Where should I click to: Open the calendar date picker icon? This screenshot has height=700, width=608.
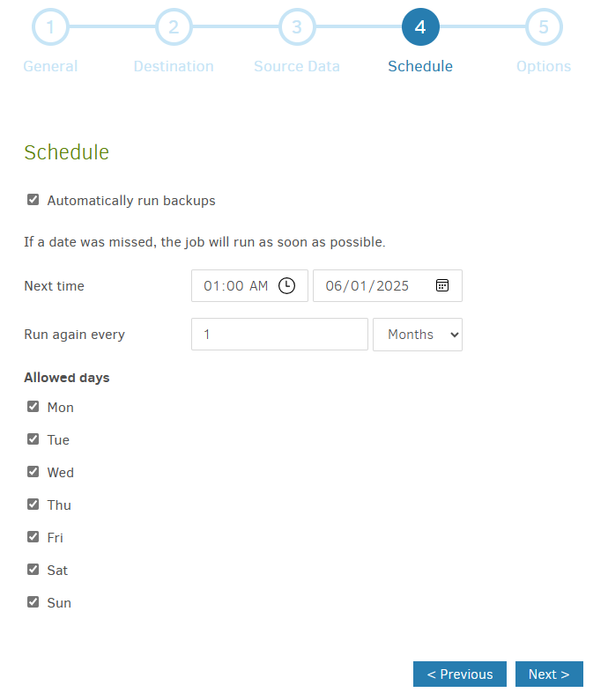pyautogui.click(x=441, y=285)
